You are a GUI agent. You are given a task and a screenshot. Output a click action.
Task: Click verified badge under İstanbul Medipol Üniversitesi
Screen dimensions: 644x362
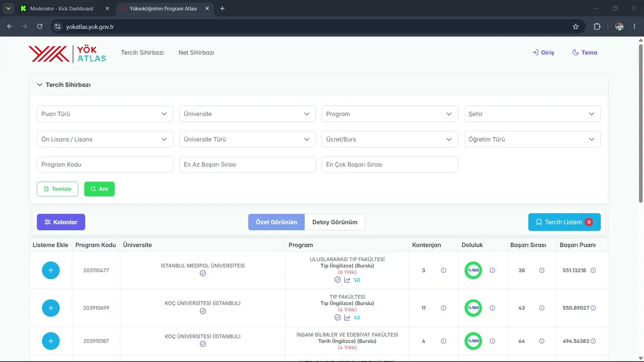[x=203, y=274]
